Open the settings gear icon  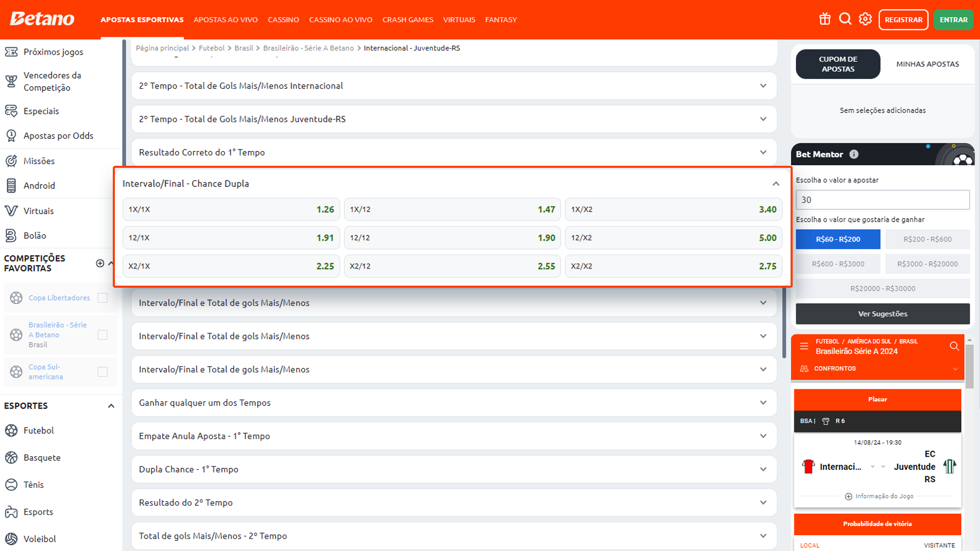(x=865, y=19)
